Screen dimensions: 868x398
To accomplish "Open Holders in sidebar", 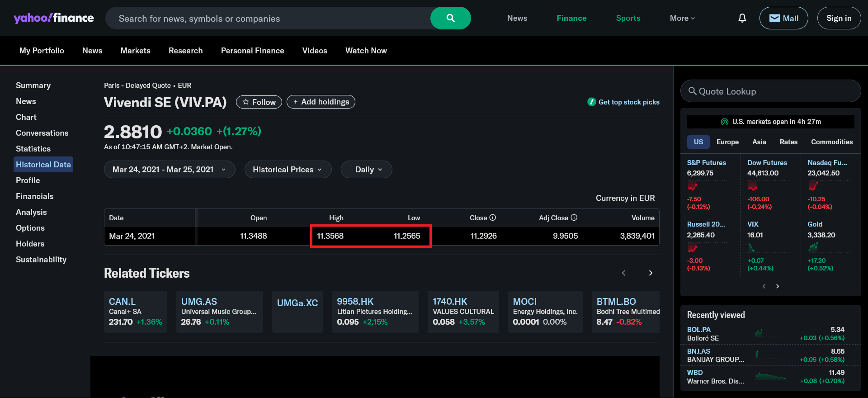I will point(30,244).
